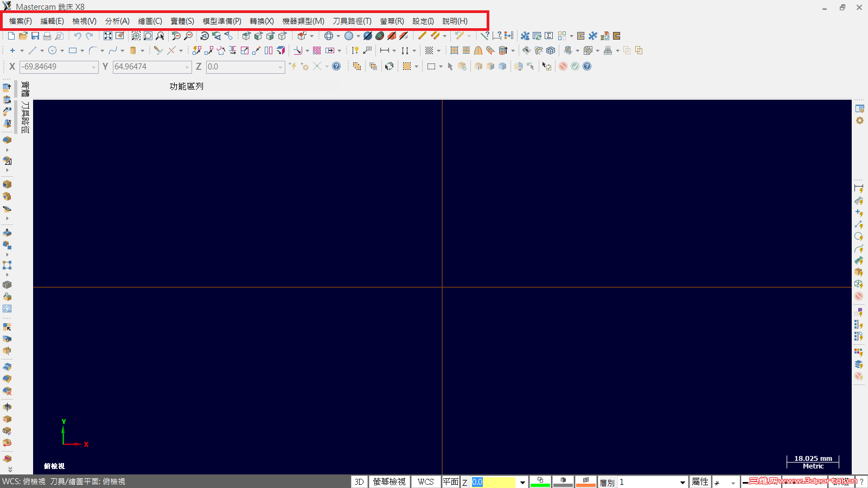Click the 說明(H) menu

pyautogui.click(x=455, y=21)
